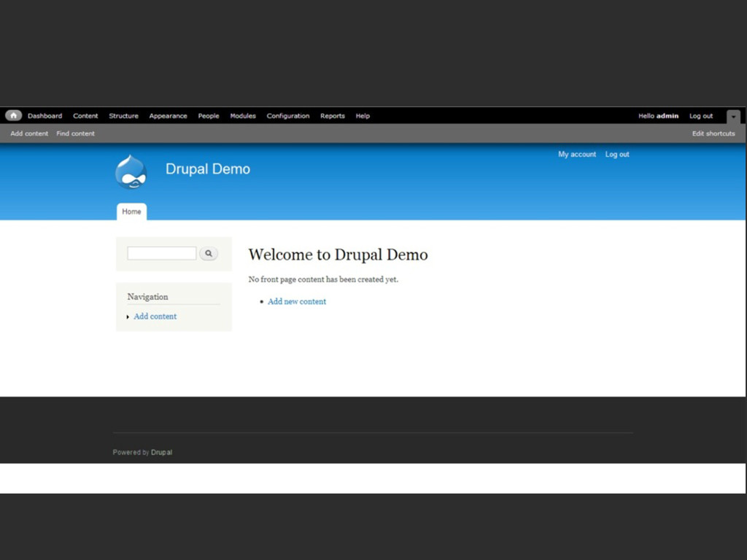Open the People menu
This screenshot has width=747, height=560.
click(x=209, y=116)
